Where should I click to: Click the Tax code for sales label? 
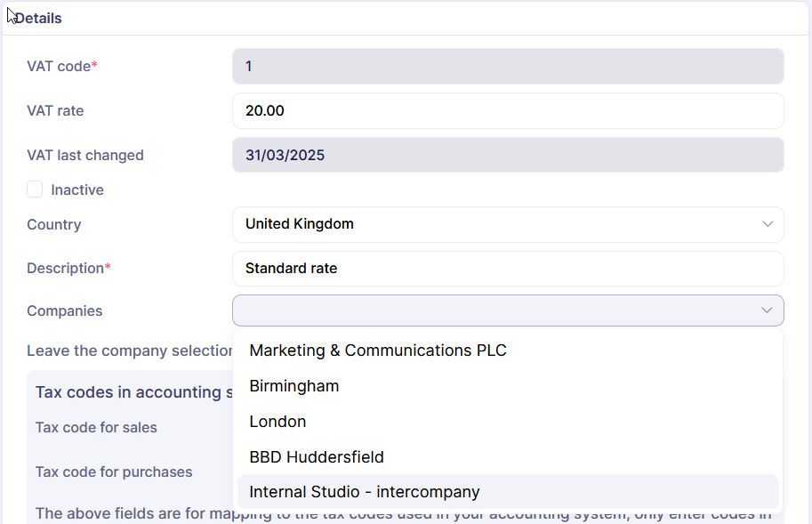click(96, 428)
